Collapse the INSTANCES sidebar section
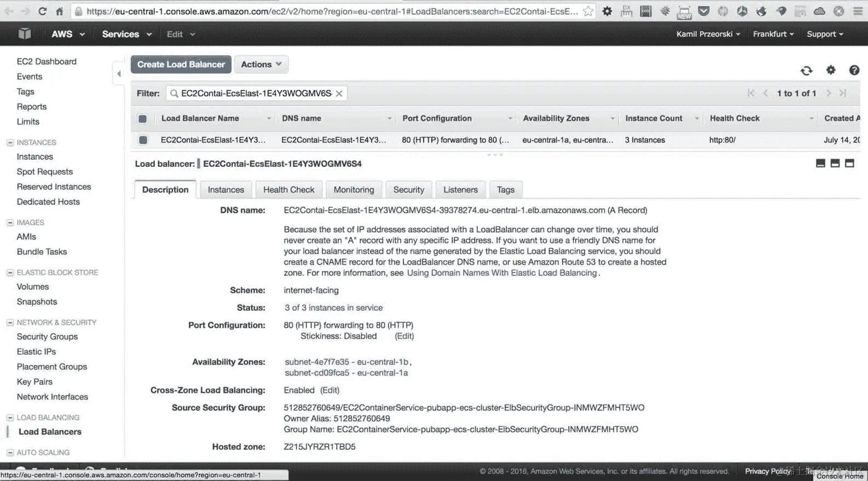 coord(10,142)
